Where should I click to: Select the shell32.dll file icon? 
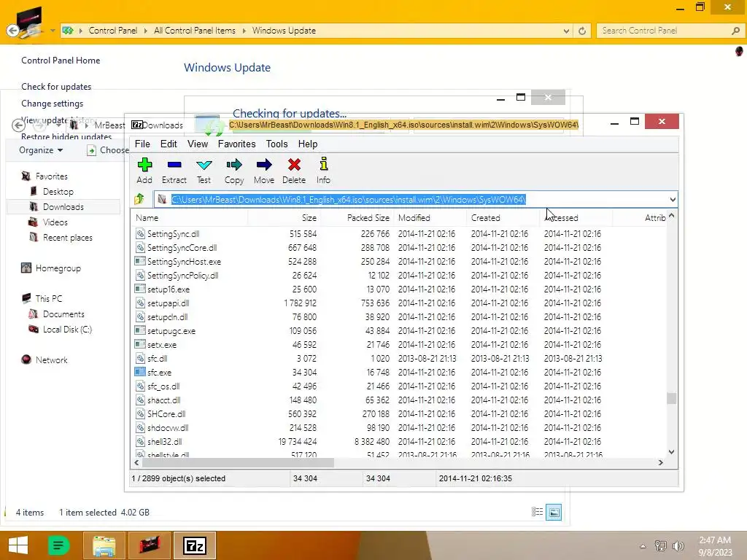pyautogui.click(x=140, y=441)
